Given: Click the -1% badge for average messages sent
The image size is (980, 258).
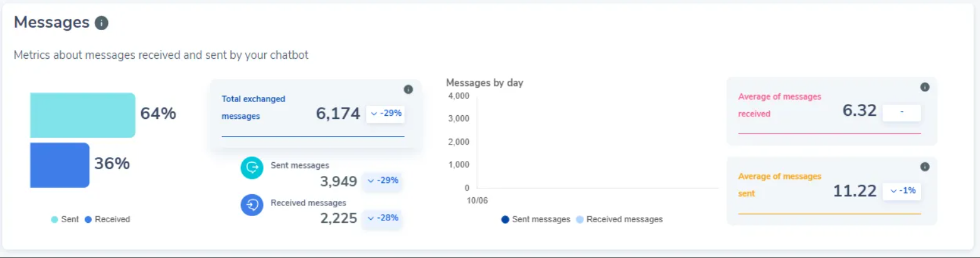Looking at the screenshot, I should (902, 191).
